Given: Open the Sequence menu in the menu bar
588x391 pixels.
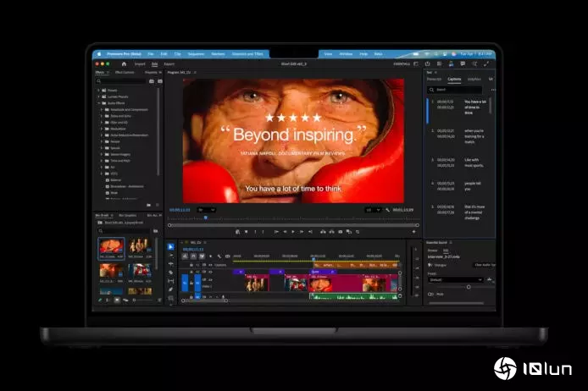Looking at the screenshot, I should pyautogui.click(x=194, y=53).
